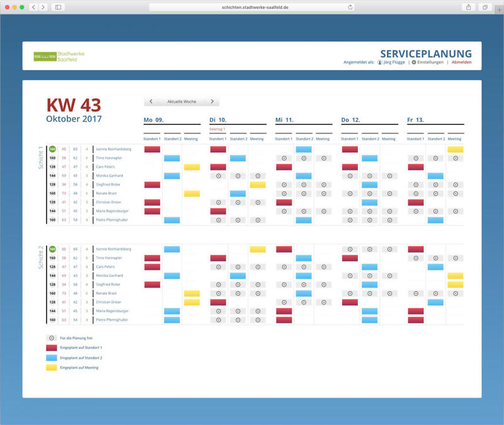Click the Aktuelle Woche button
The image size is (504, 425).
click(181, 102)
